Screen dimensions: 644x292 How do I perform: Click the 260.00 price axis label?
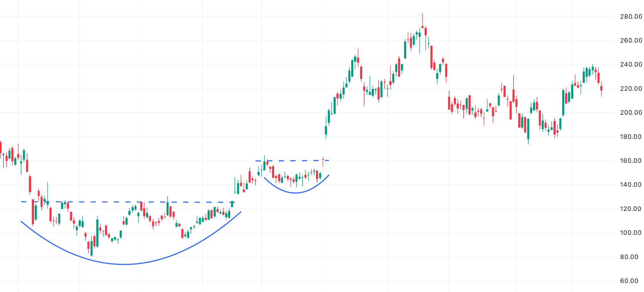tap(631, 41)
